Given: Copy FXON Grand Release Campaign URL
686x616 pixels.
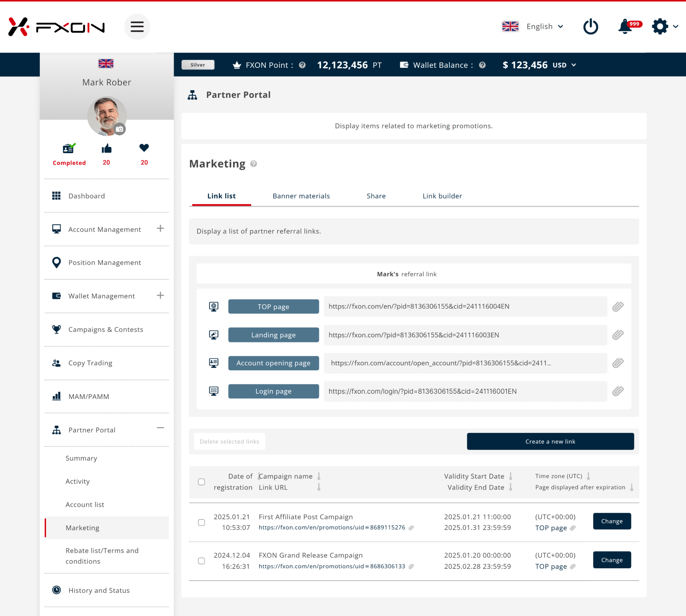Looking at the screenshot, I should click(411, 566).
